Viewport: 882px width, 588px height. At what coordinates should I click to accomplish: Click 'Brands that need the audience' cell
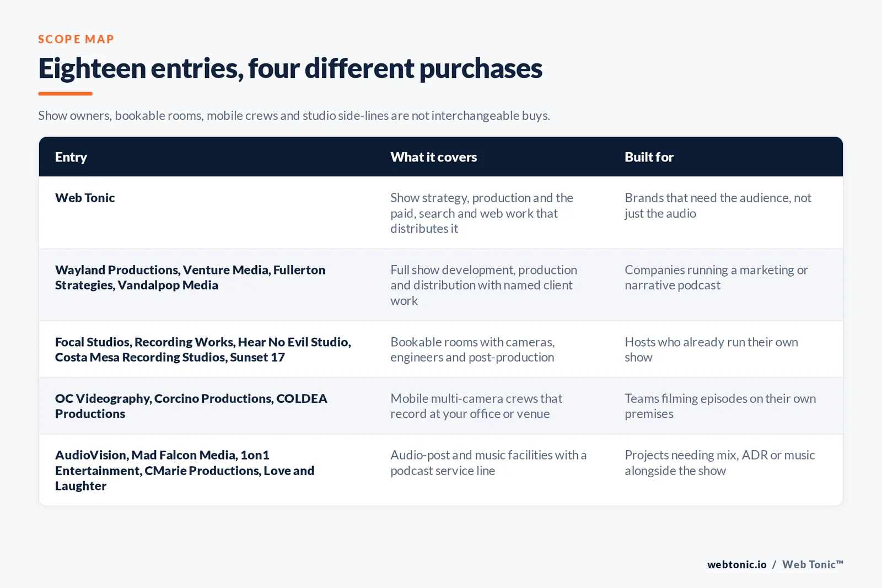pos(718,206)
